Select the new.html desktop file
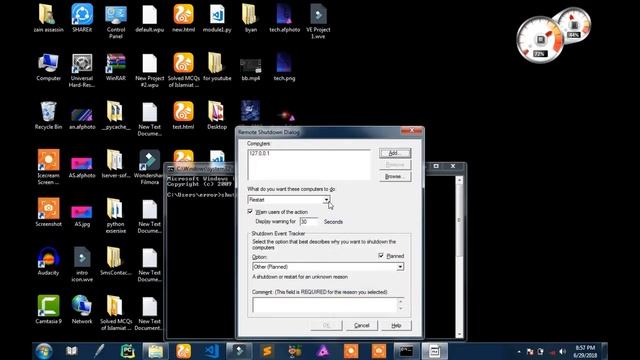 click(183, 18)
